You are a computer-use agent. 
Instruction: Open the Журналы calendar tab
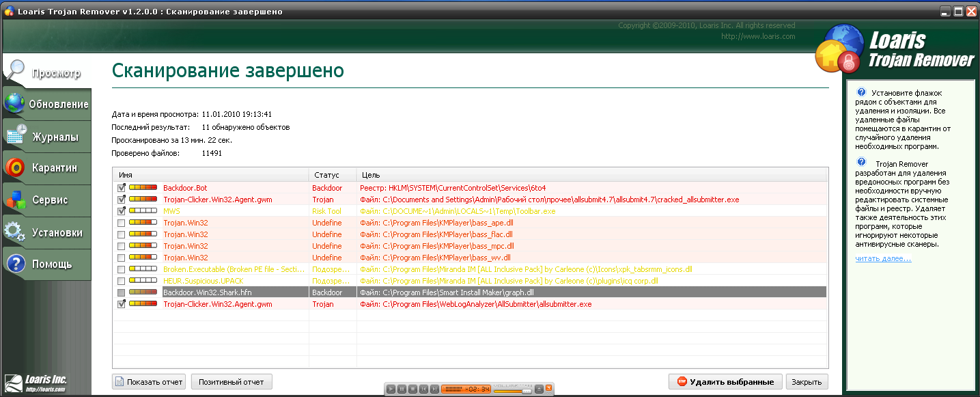pyautogui.click(x=46, y=137)
